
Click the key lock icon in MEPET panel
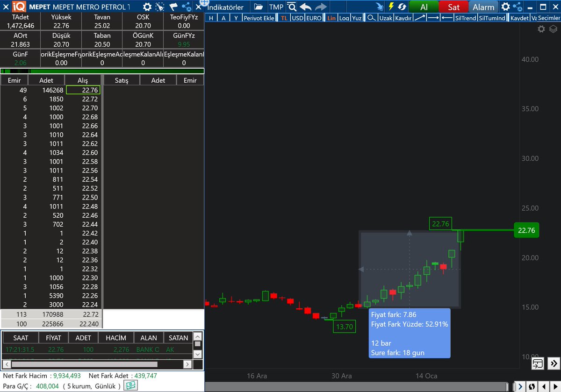pyautogui.click(x=160, y=7)
